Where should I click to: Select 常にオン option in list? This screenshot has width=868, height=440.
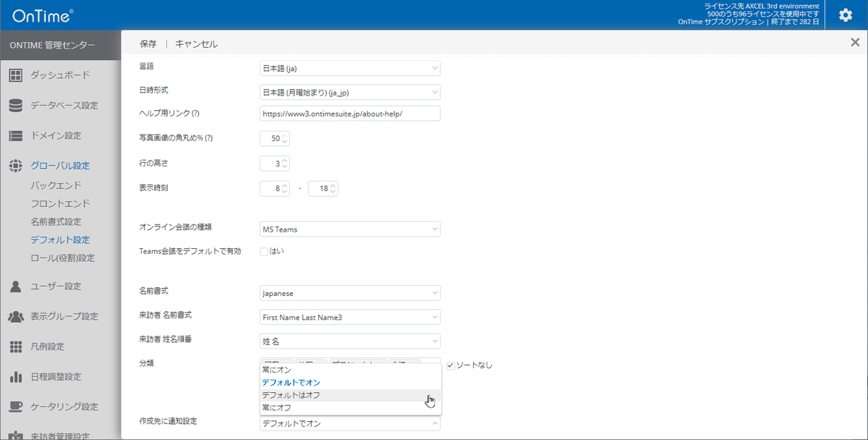coord(350,370)
